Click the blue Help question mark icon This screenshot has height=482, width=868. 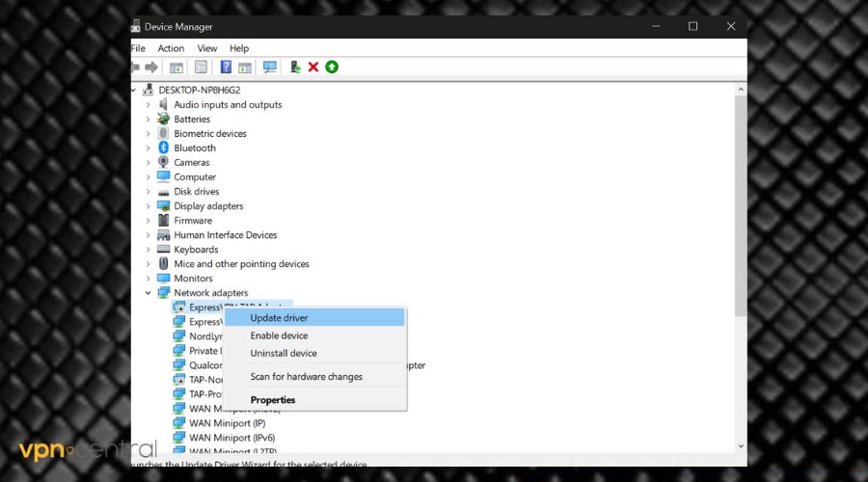tap(226, 67)
